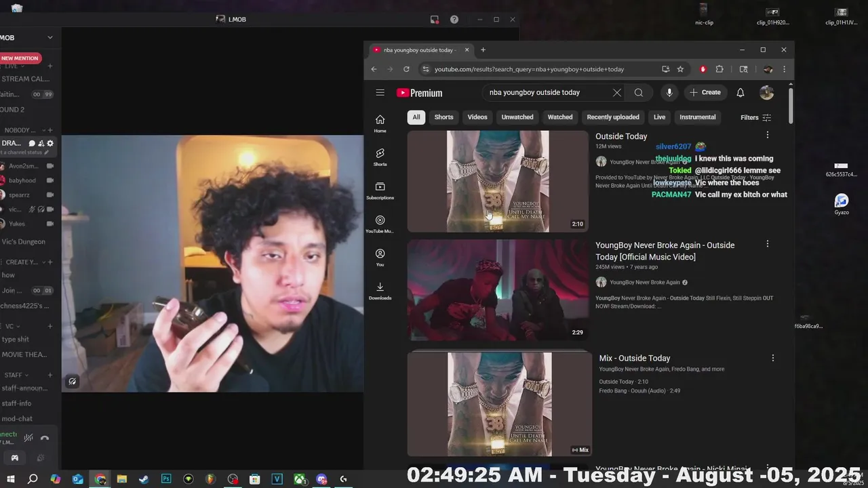Expand LMOB server dropdown in Discord
The height and width of the screenshot is (488, 868).
point(50,37)
